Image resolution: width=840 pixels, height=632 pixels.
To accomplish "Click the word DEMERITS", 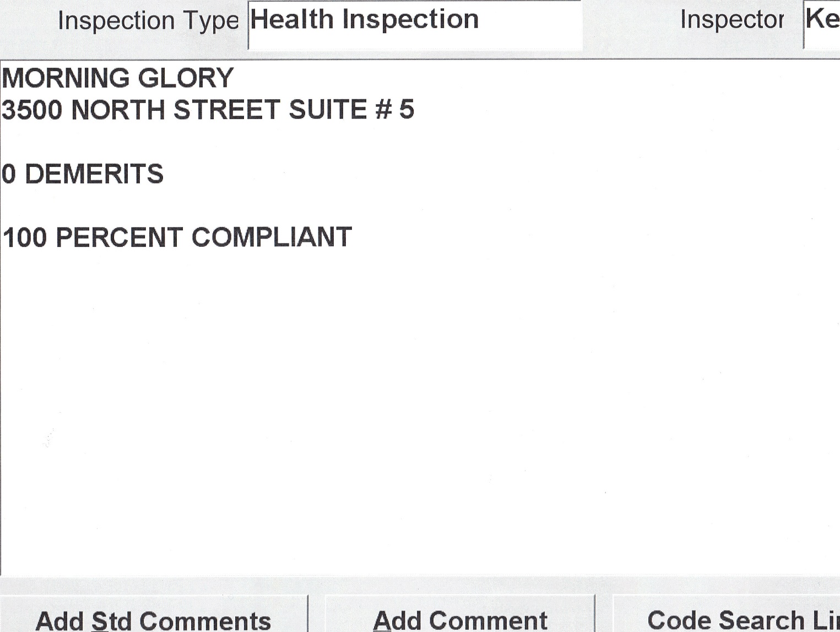I will [x=94, y=174].
